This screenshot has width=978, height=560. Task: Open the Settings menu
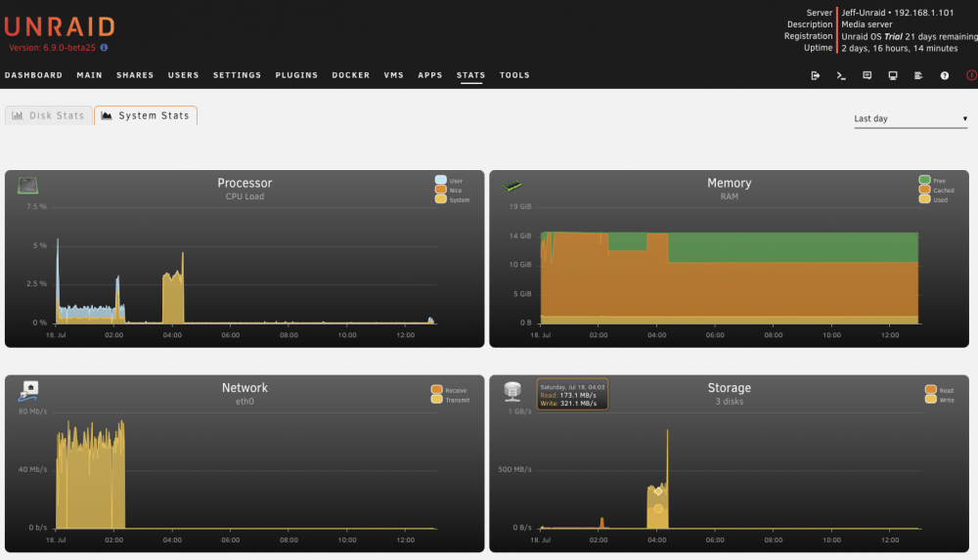(237, 75)
